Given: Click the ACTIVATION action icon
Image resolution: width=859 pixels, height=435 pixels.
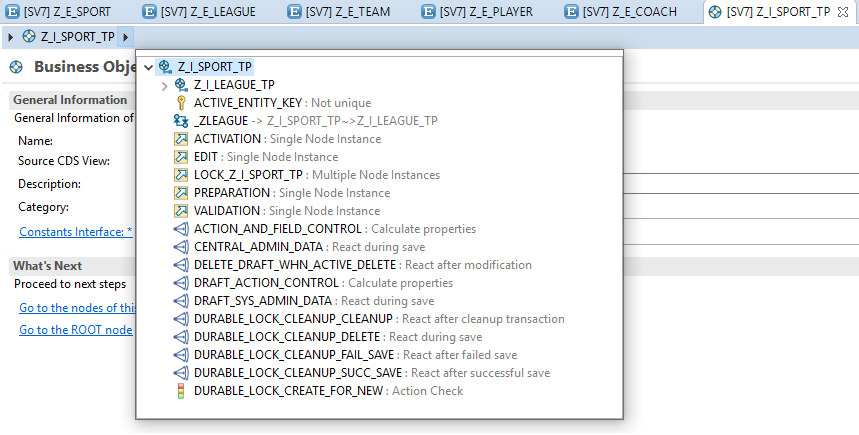Looking at the screenshot, I should pyautogui.click(x=181, y=139).
